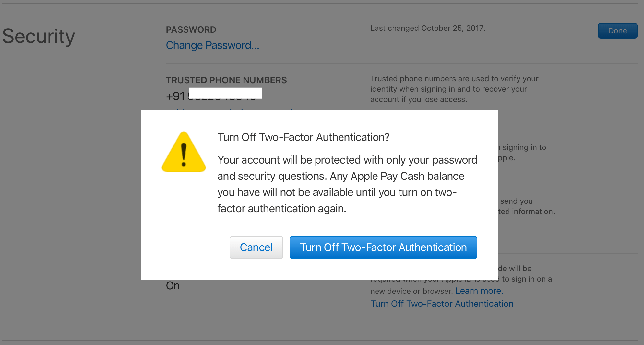644x345 pixels.
Task: Select the PASSWORD section label
Action: (x=191, y=30)
